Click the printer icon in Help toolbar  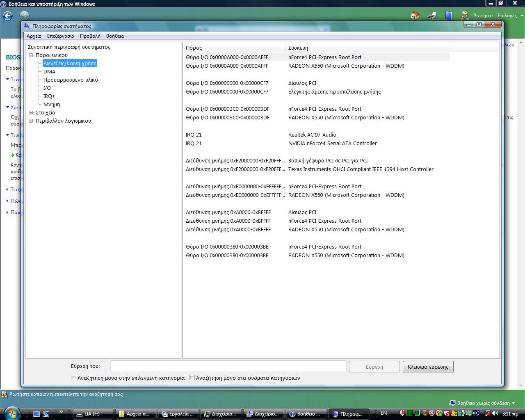tap(431, 16)
